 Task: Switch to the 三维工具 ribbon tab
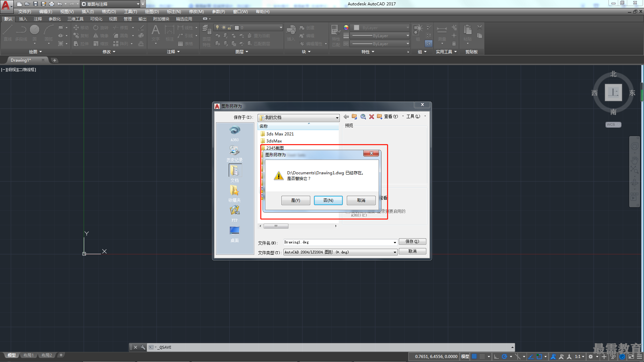pyautogui.click(x=75, y=19)
